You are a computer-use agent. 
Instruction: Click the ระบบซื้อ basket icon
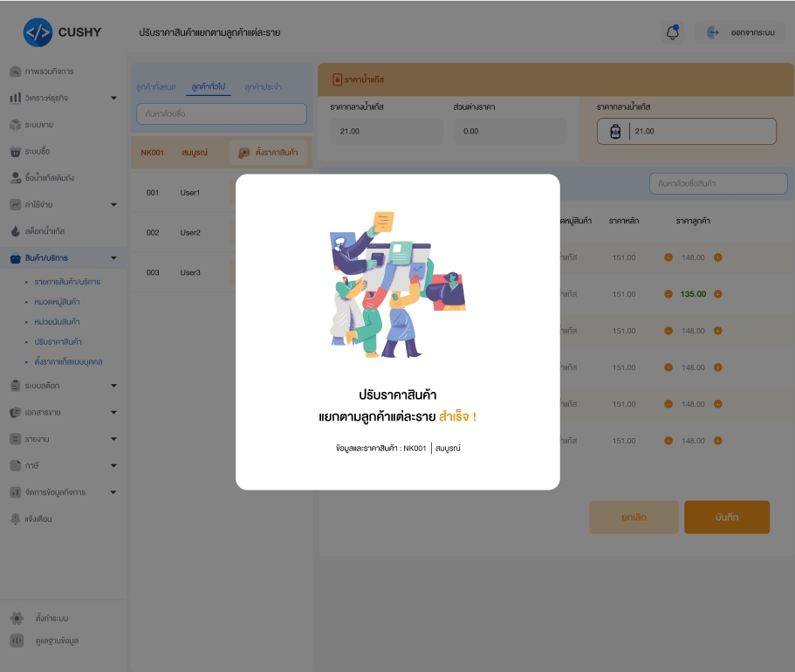click(x=16, y=151)
